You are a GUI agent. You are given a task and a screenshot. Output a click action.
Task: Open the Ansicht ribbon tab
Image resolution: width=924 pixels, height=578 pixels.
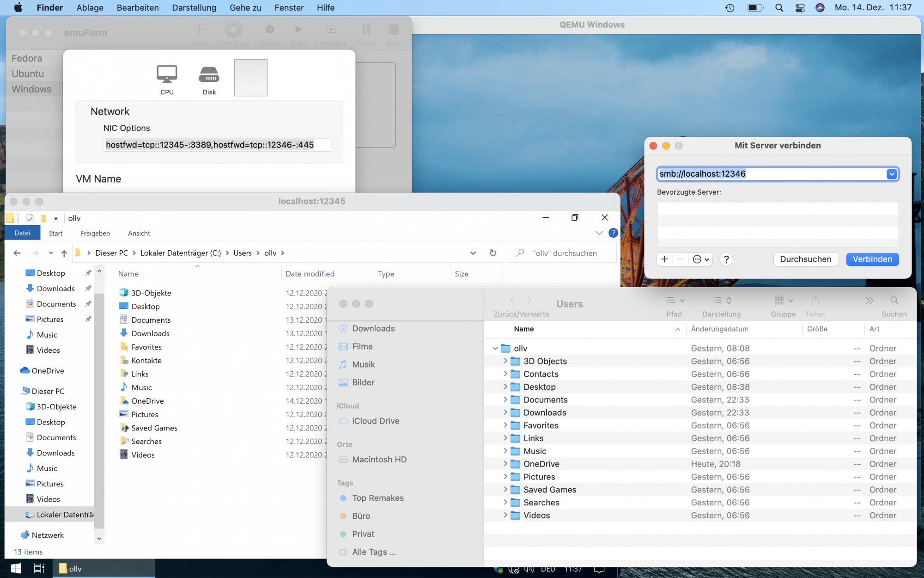(139, 233)
